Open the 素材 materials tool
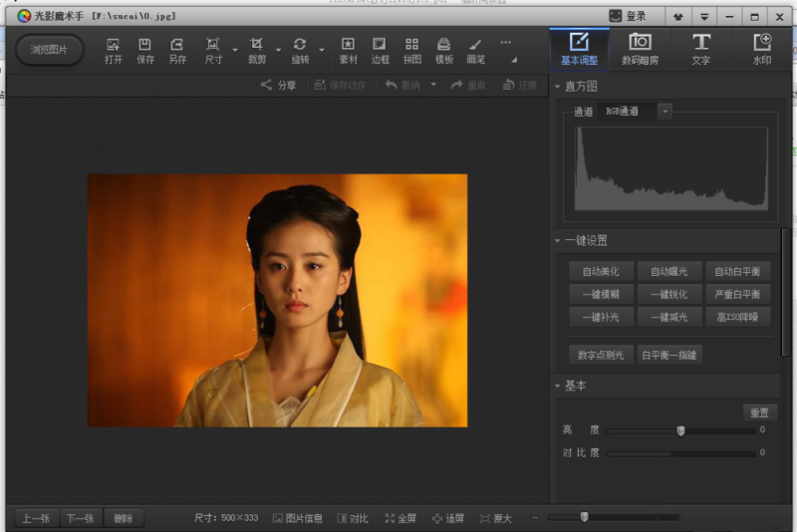This screenshot has height=532, width=797. pyautogui.click(x=348, y=51)
